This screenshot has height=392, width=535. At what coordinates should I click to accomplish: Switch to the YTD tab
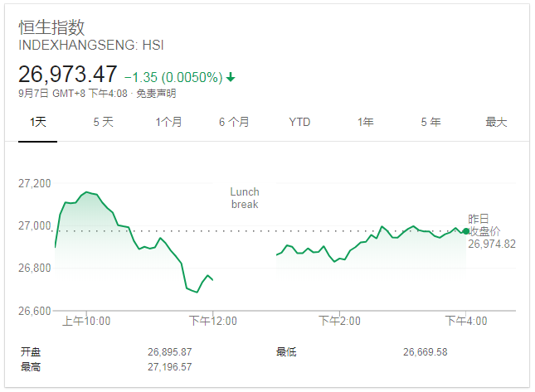pyautogui.click(x=299, y=122)
